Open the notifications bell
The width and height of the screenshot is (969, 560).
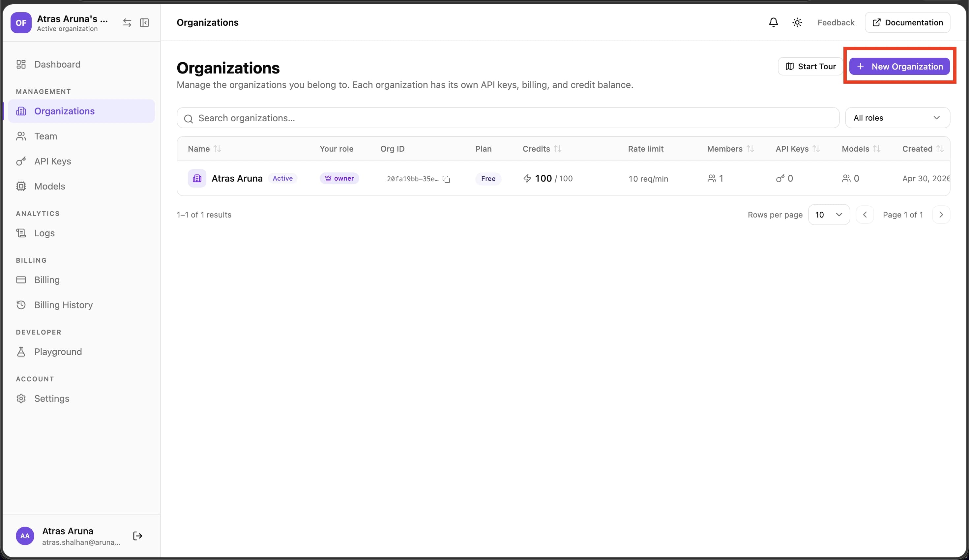pos(773,22)
